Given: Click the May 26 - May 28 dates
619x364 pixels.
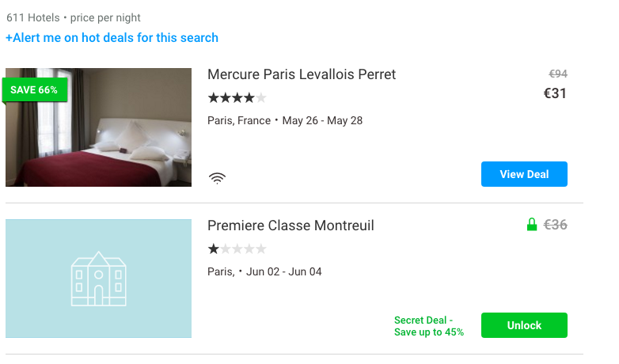Looking at the screenshot, I should tap(322, 121).
